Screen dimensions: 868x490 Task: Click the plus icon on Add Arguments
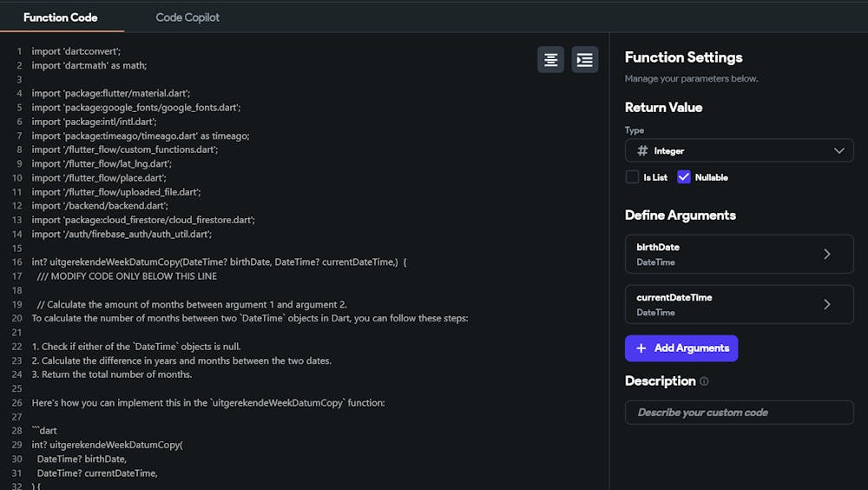click(641, 348)
